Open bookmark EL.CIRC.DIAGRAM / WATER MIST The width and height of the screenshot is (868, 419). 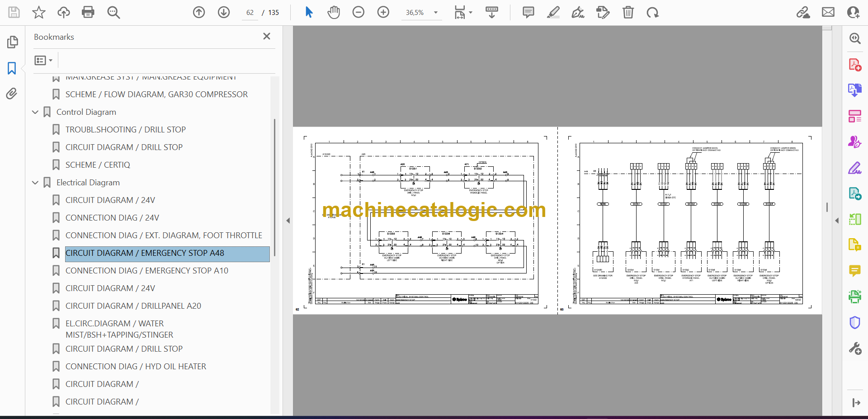click(x=119, y=329)
